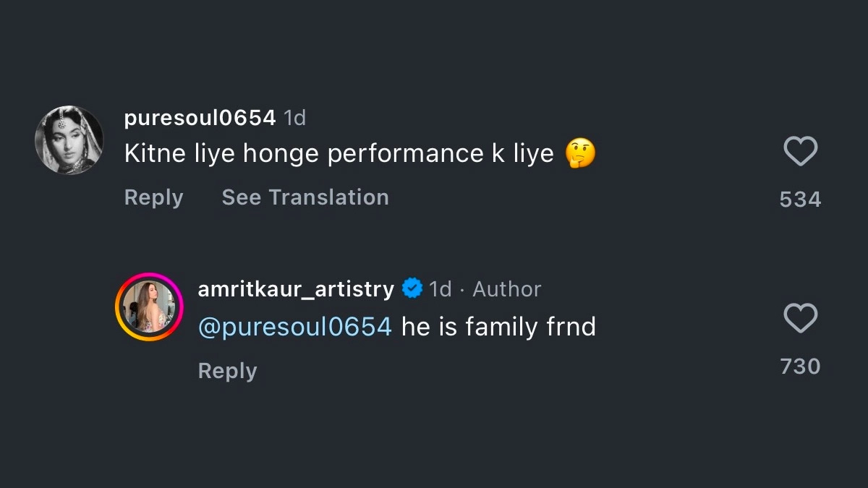Like the reply from amritkaur_artistry

click(x=800, y=319)
